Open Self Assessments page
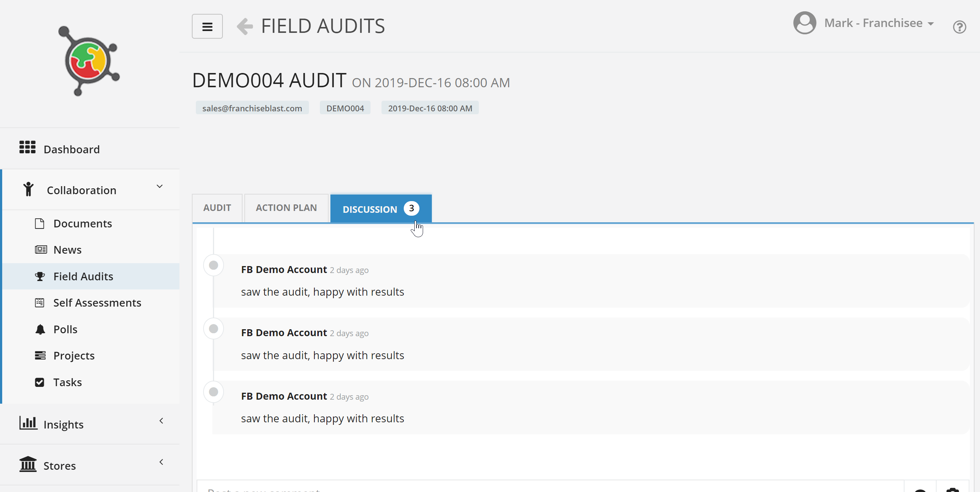Image resolution: width=980 pixels, height=492 pixels. [97, 303]
